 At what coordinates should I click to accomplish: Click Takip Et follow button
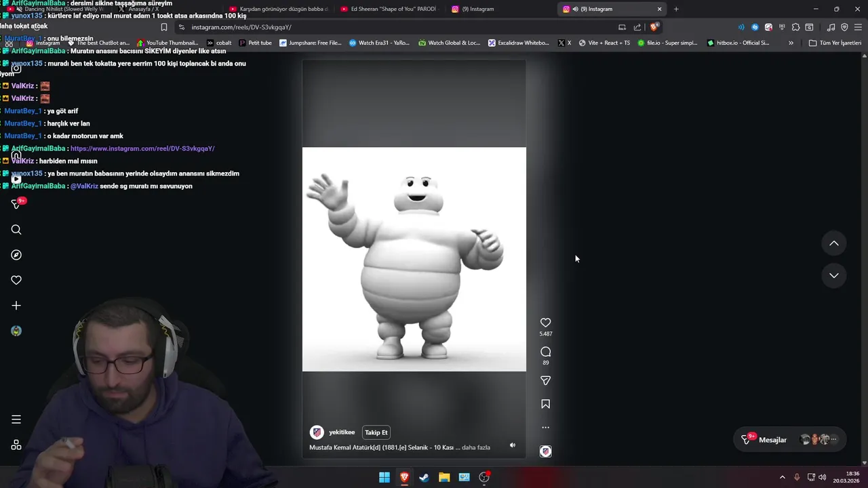(376, 432)
